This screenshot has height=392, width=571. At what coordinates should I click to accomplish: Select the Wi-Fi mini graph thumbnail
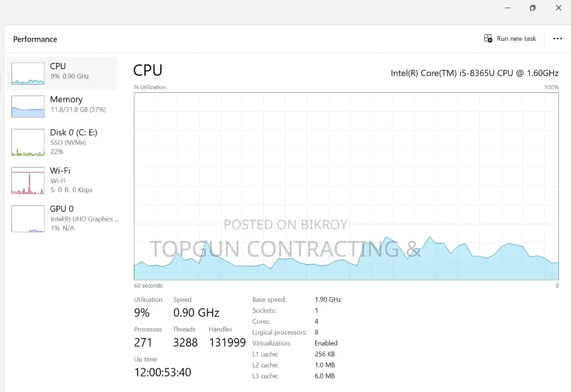(28, 181)
